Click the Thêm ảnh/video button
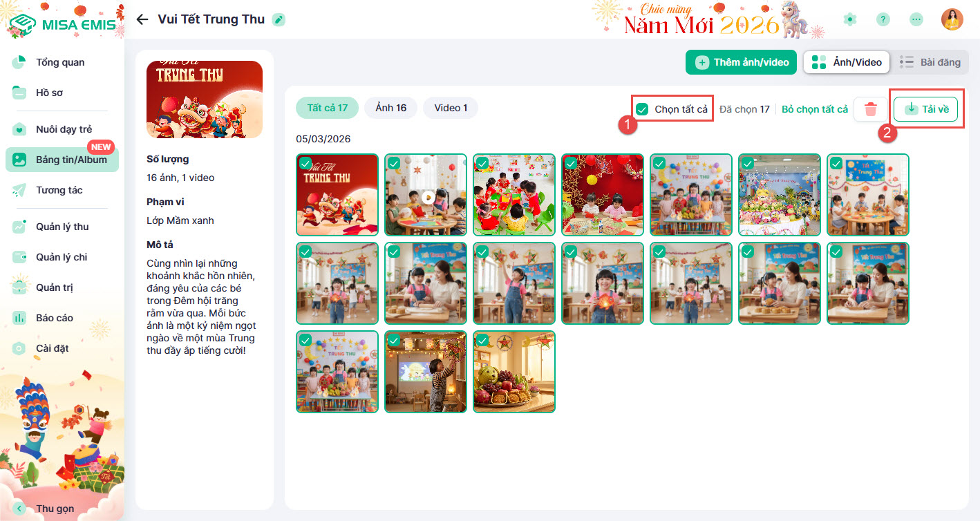 [x=742, y=62]
